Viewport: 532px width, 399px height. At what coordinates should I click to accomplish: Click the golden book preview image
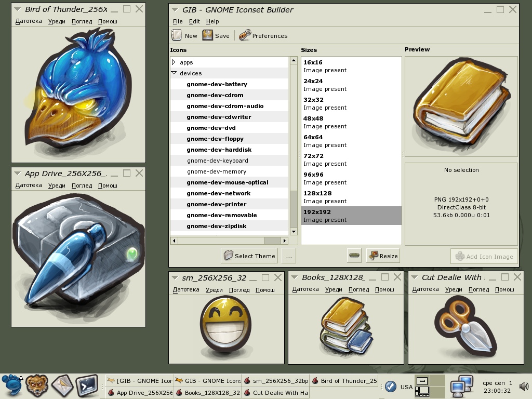click(461, 106)
